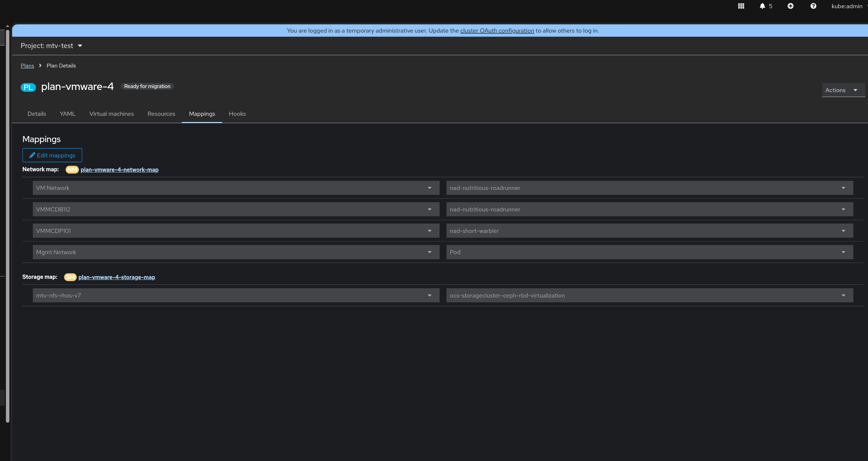This screenshot has height=461, width=868.
Task: Click the plus import icon in header
Action: tap(791, 6)
